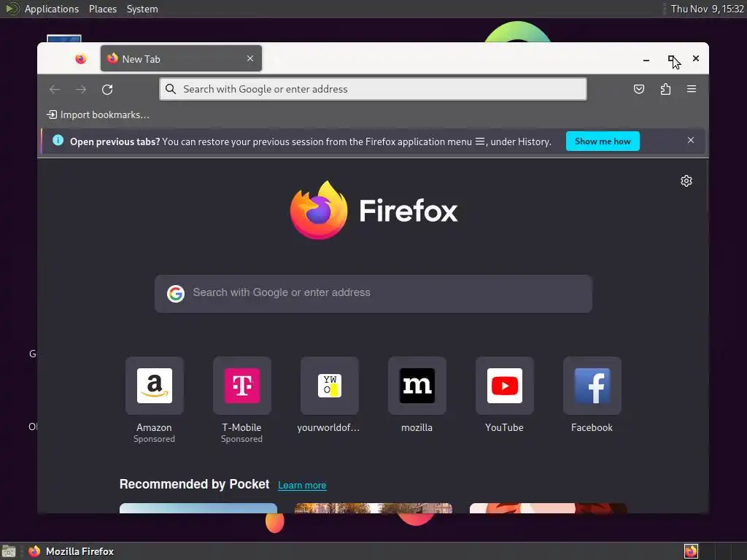Screen dimensions: 747x560
Task: Click the Amazon Sponsored label
Action: coord(154,439)
